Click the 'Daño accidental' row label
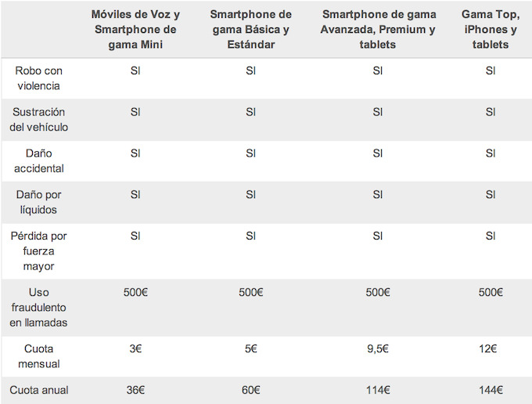The height and width of the screenshot is (404, 532). [x=38, y=161]
